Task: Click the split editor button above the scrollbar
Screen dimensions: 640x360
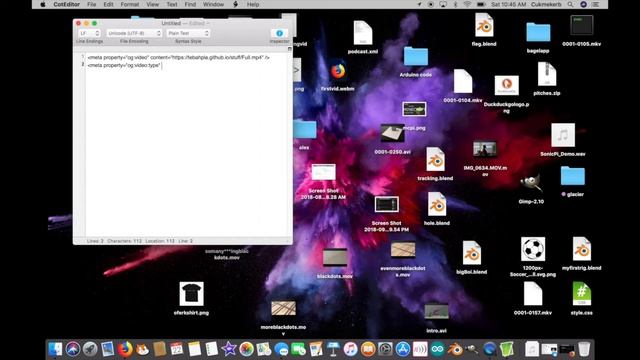Action: (289, 49)
